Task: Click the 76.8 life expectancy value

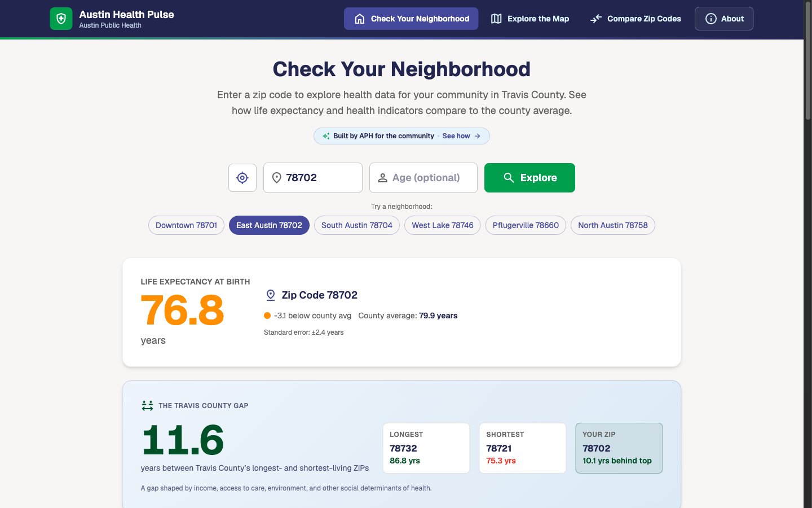Action: (182, 310)
